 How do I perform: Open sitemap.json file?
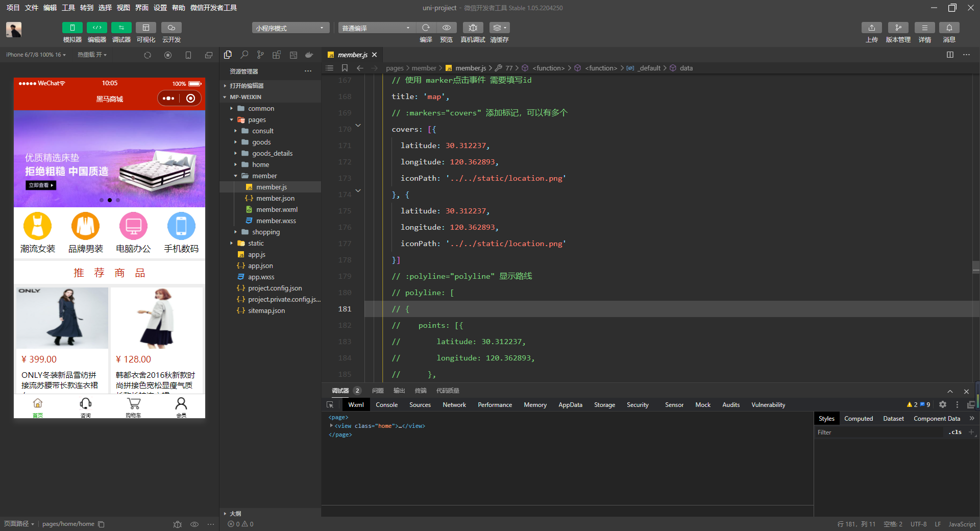tap(271, 310)
